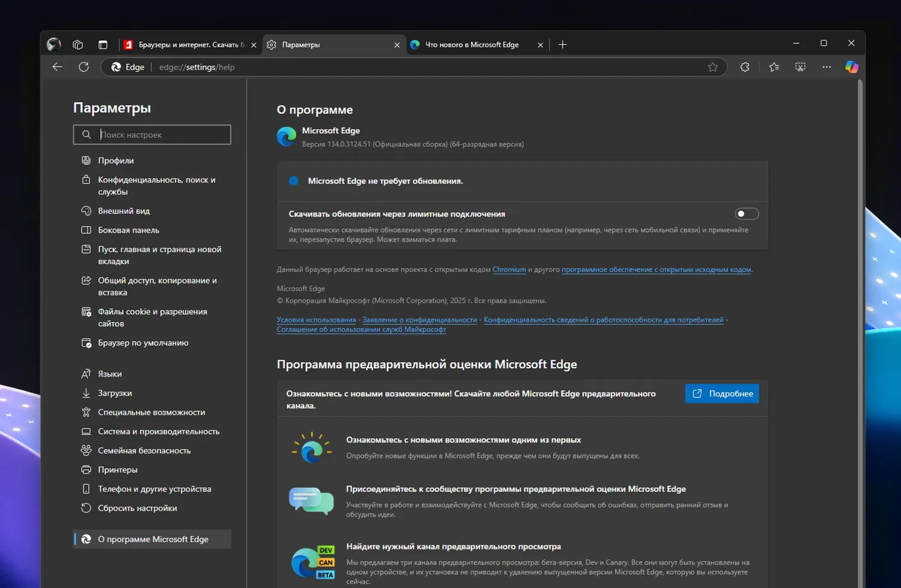Click the Семейная безопасность icon

[x=86, y=450]
